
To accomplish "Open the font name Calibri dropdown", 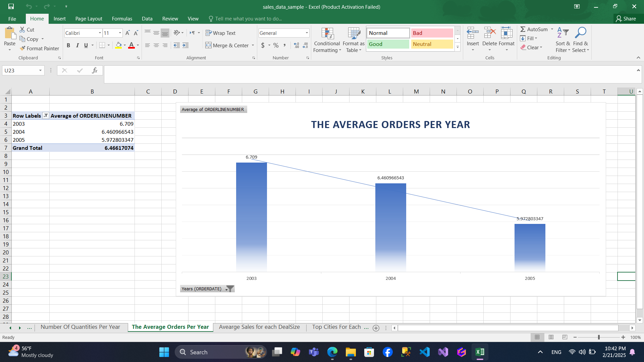I will (100, 33).
